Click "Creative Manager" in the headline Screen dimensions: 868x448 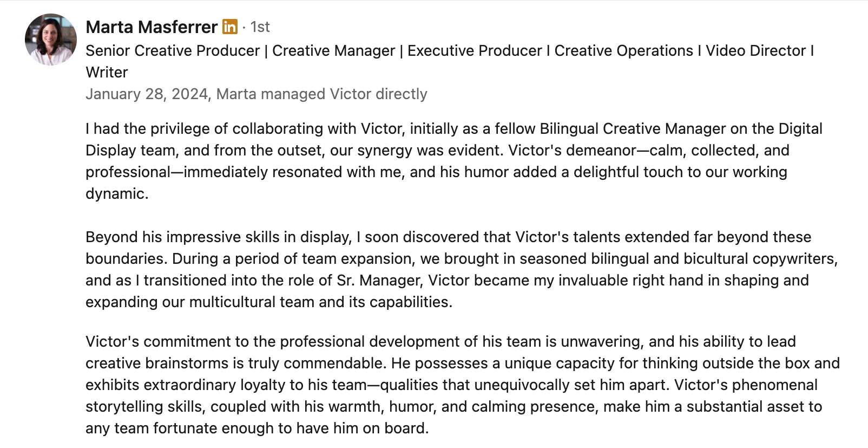[333, 50]
